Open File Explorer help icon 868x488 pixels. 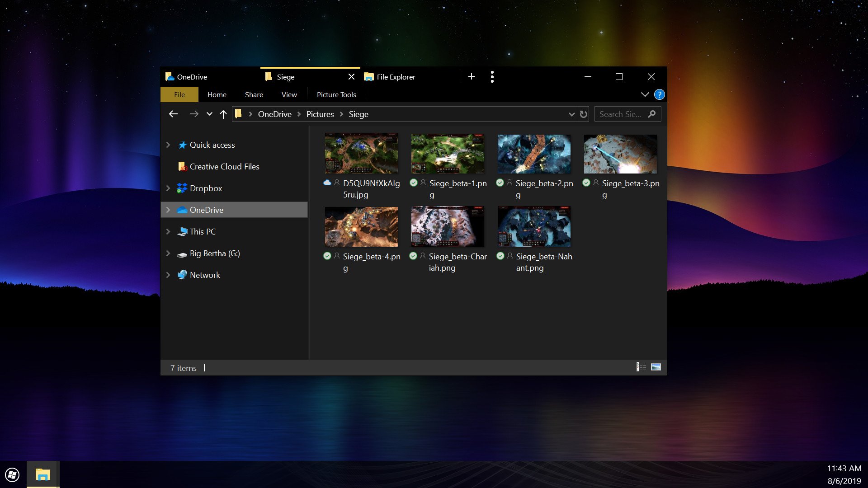660,94
